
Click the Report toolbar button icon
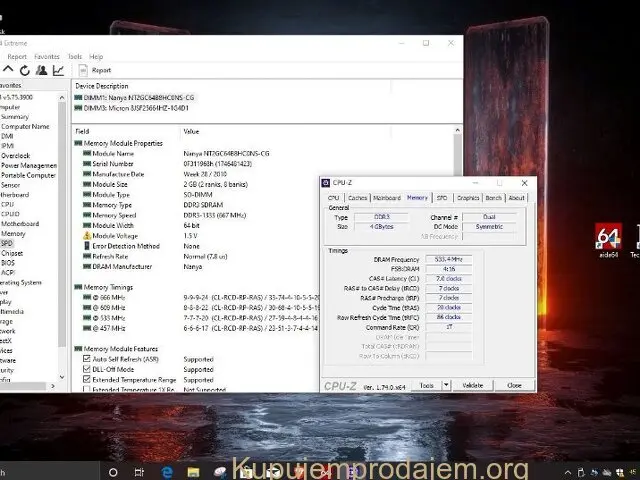84,70
